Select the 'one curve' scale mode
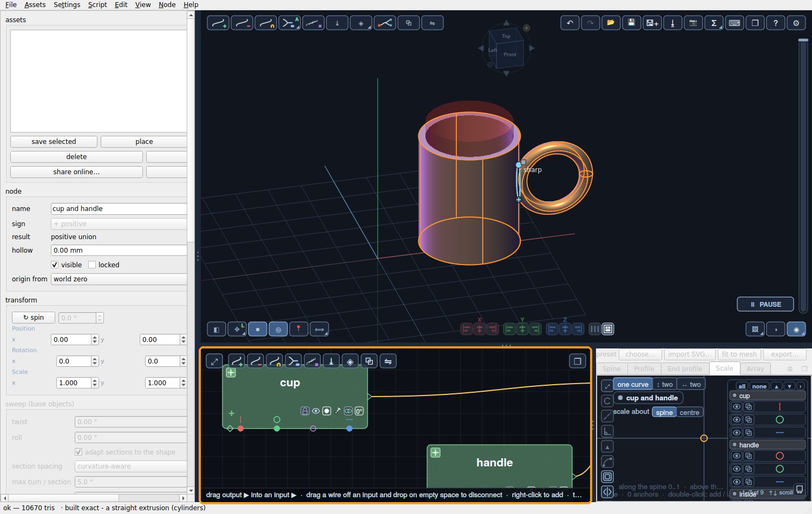Image resolution: width=812 pixels, height=514 pixels. click(x=632, y=385)
